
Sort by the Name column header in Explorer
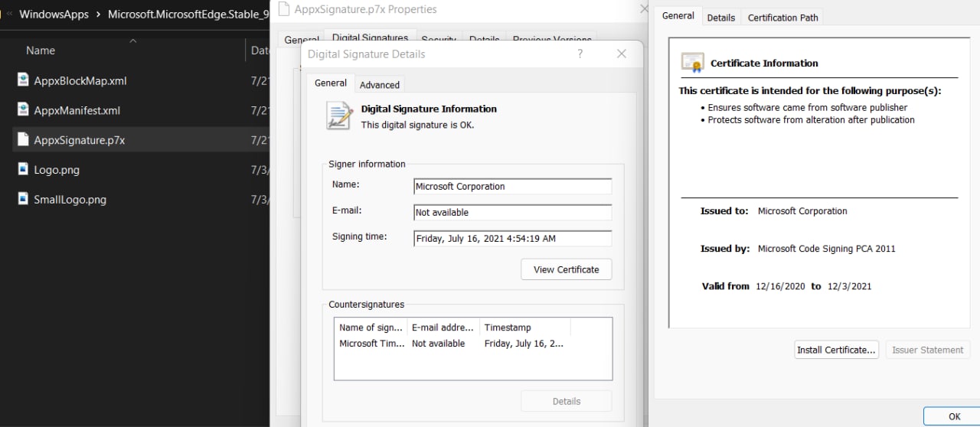click(x=41, y=51)
